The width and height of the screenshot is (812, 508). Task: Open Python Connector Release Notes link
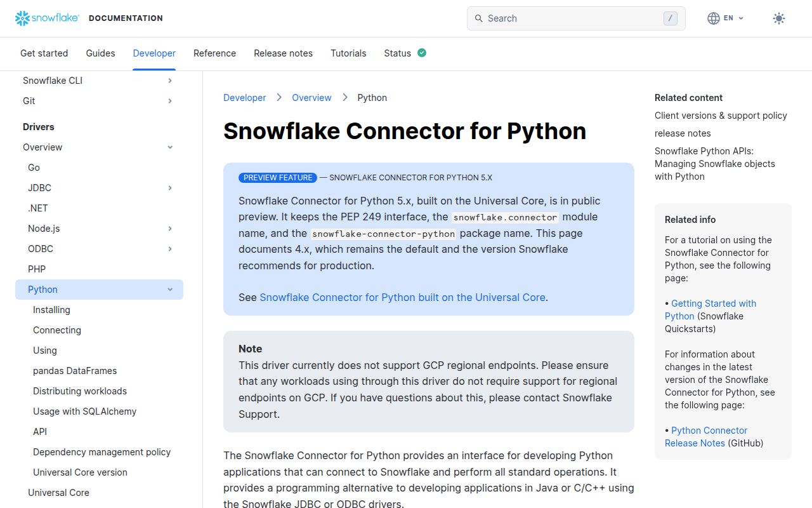(x=706, y=437)
